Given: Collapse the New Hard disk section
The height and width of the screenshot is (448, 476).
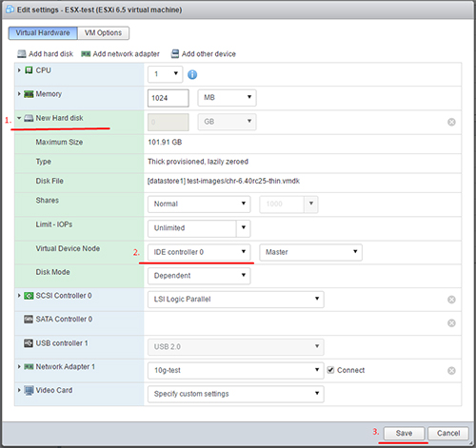Looking at the screenshot, I should coord(19,118).
